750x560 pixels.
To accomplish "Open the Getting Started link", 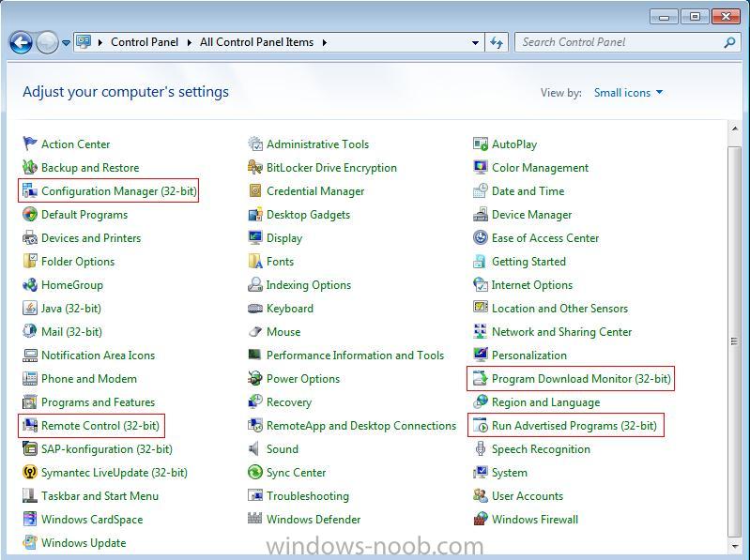I will [x=529, y=262].
